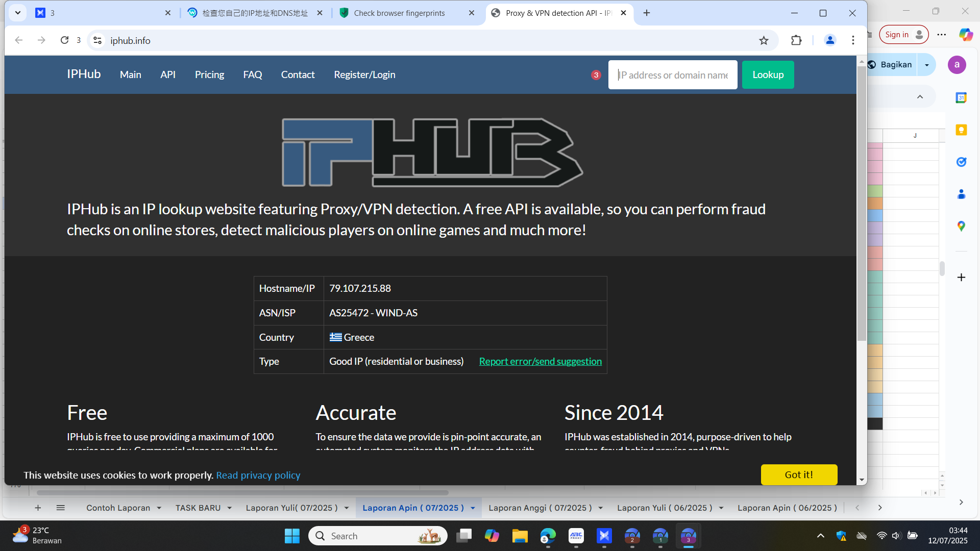Open the Google account avatar 'a'

coord(957,65)
